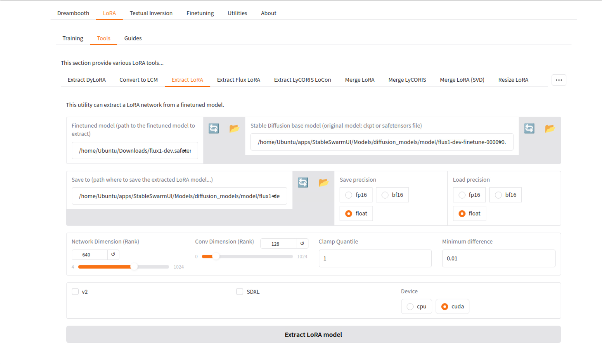Open the Merge LoRA (SVD) tab

pyautogui.click(x=462, y=80)
